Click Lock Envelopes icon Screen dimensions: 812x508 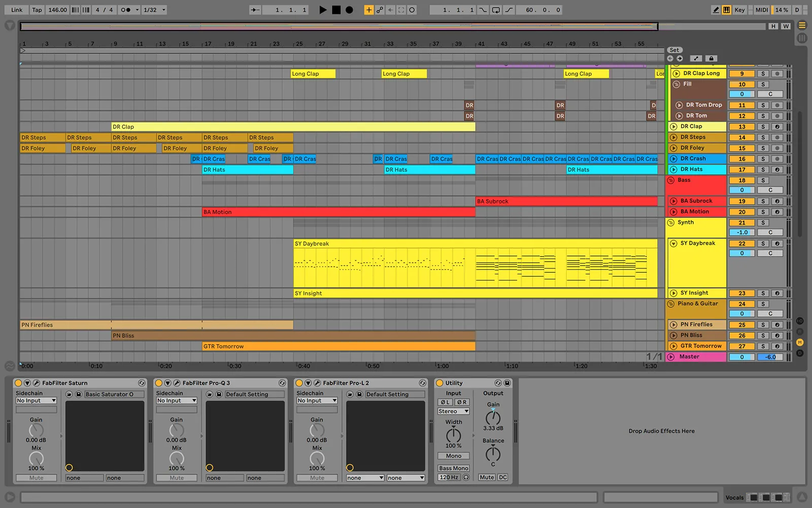pyautogui.click(x=711, y=58)
